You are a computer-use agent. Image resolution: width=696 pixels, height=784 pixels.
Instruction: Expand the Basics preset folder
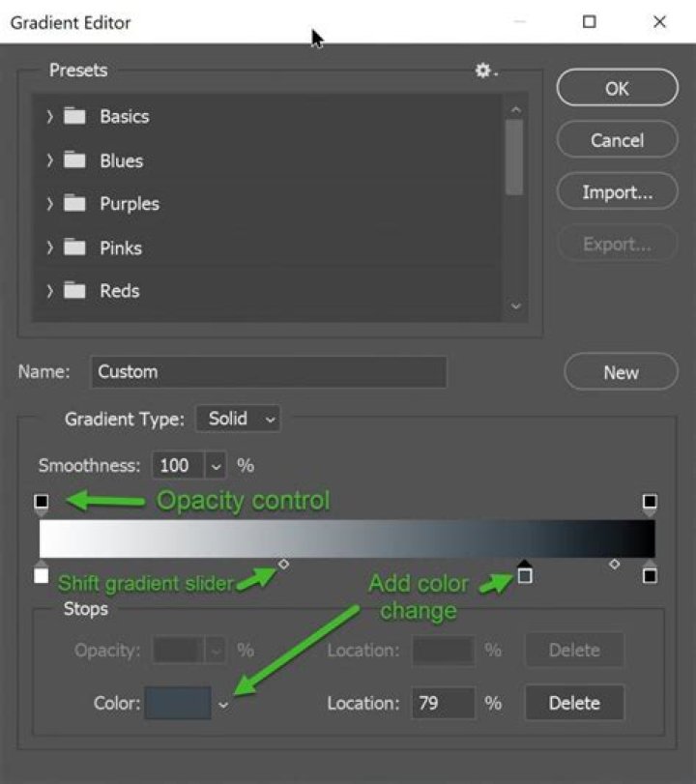(x=50, y=116)
